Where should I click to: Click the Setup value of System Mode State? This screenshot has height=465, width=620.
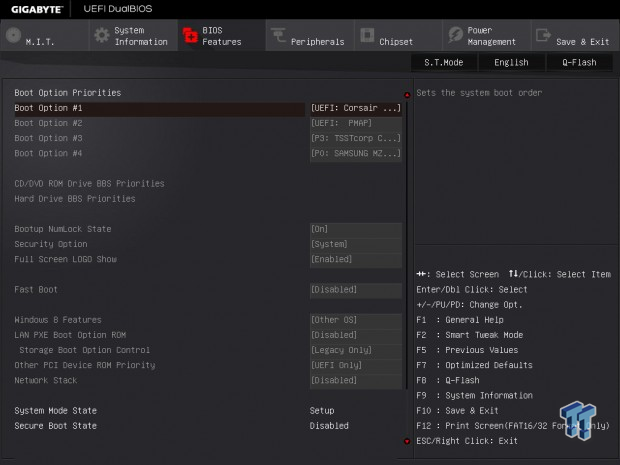coord(322,411)
